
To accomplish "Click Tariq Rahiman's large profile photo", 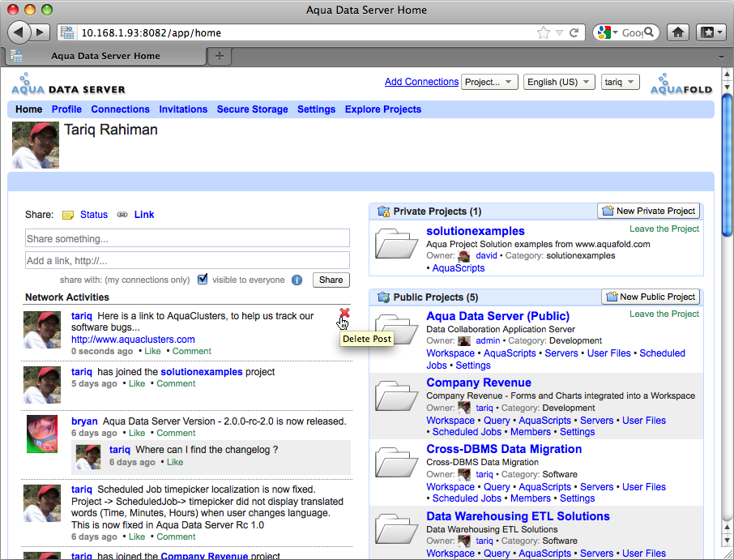I will 36,145.
